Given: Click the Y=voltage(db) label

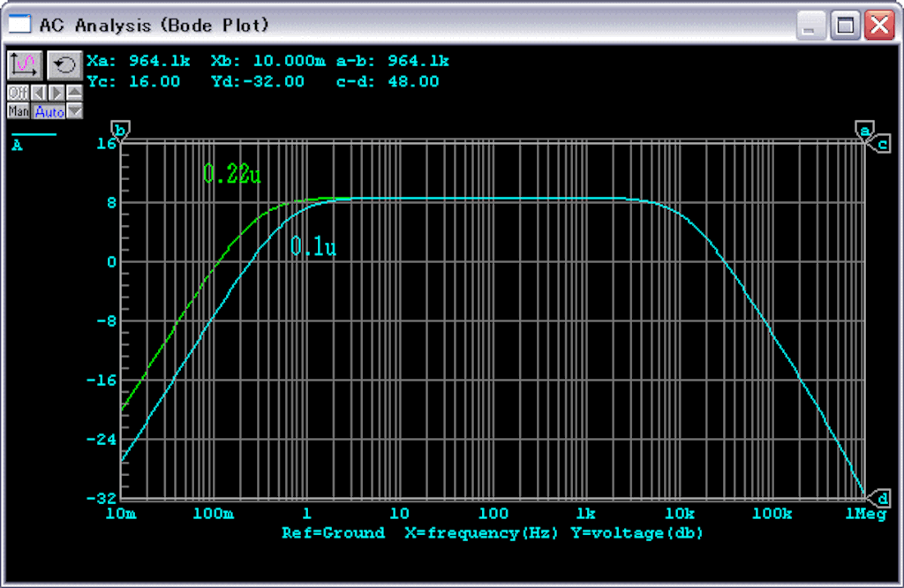Looking at the screenshot, I should pyautogui.click(x=637, y=532).
